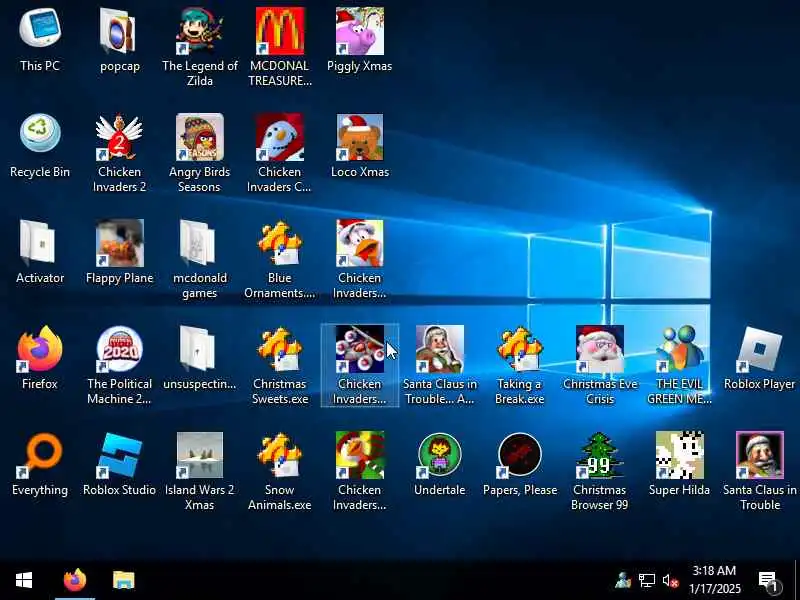Open Firefox from the taskbar
Image resolution: width=800 pixels, height=600 pixels.
pyautogui.click(x=75, y=580)
